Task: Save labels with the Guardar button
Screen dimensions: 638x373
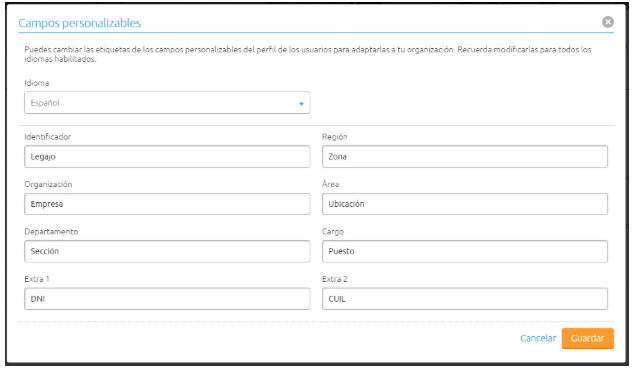Action: [x=588, y=338]
